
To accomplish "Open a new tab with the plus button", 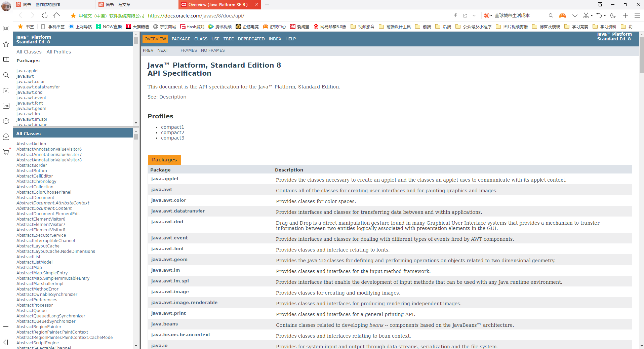I will click(267, 4).
